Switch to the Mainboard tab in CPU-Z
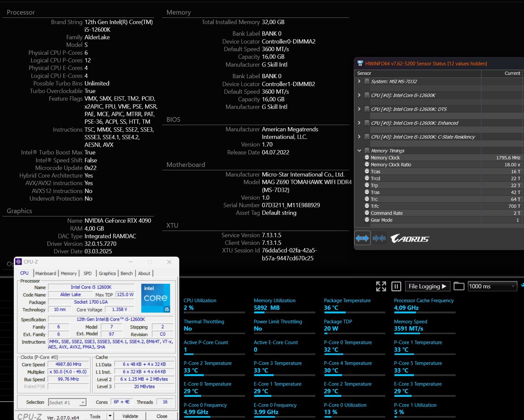The height and width of the screenshot is (420, 524). click(x=46, y=274)
